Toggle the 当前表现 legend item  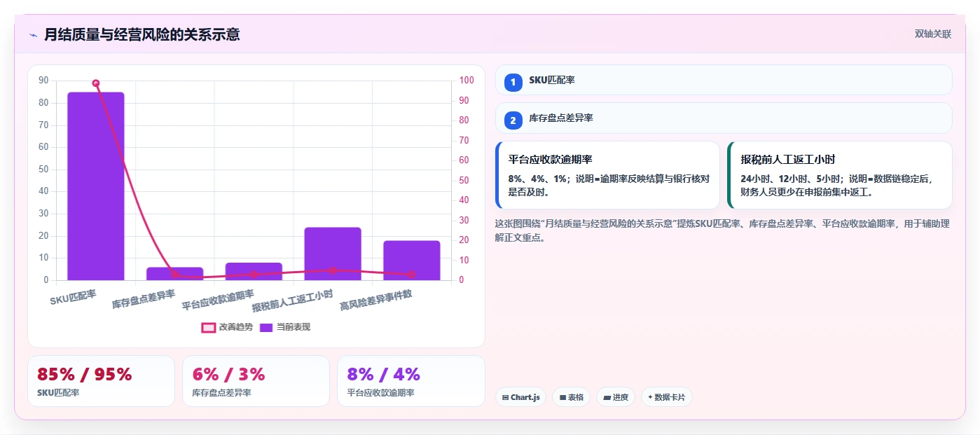pyautogui.click(x=285, y=327)
